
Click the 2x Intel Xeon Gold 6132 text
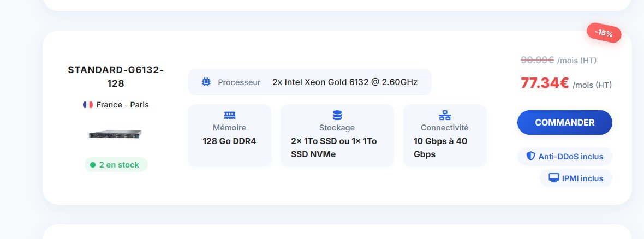(345, 82)
